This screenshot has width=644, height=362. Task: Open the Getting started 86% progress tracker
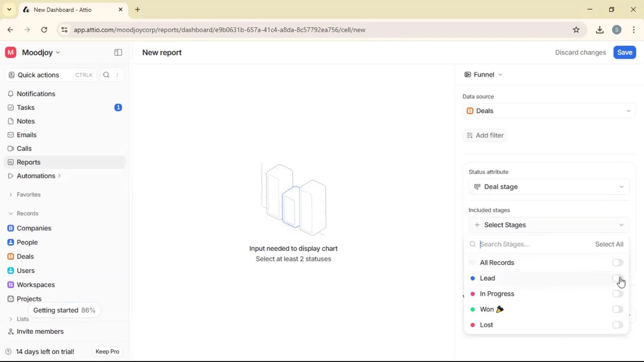(x=64, y=310)
